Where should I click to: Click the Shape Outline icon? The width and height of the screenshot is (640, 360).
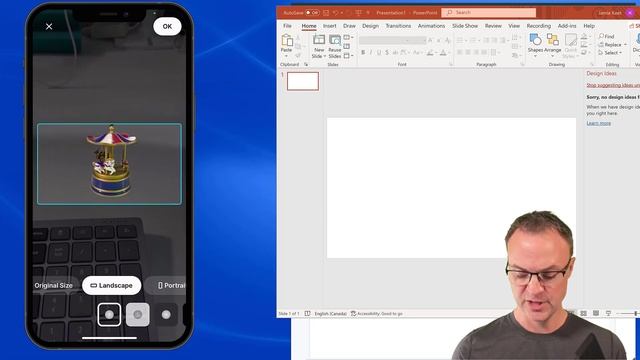tap(584, 45)
